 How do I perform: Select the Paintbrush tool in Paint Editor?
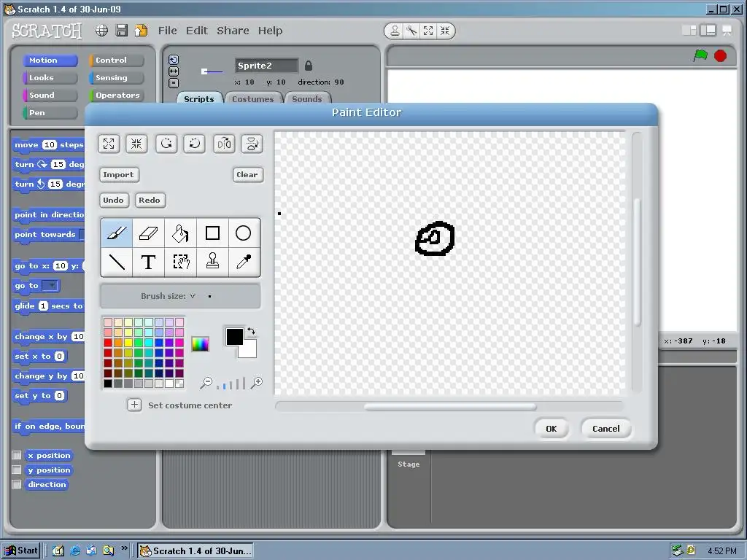117,233
